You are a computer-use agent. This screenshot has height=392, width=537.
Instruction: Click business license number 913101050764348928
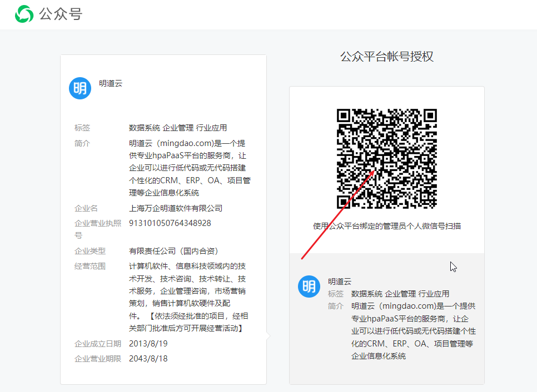(x=170, y=223)
